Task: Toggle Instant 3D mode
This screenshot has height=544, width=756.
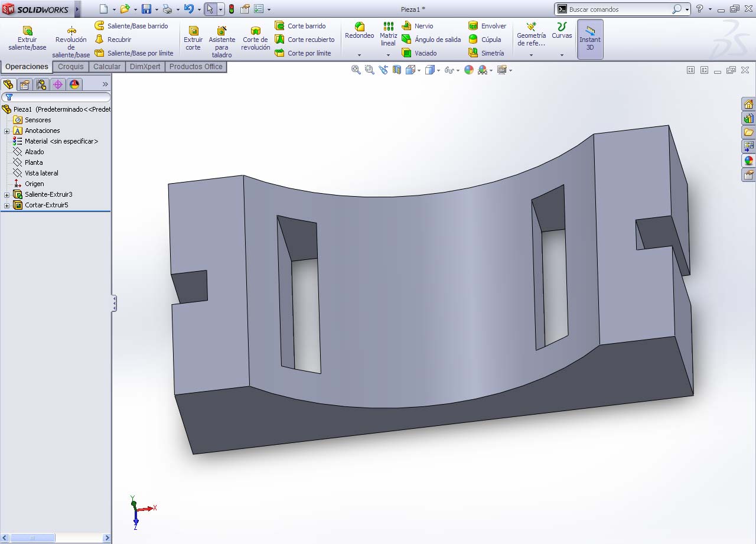Action: tap(590, 39)
